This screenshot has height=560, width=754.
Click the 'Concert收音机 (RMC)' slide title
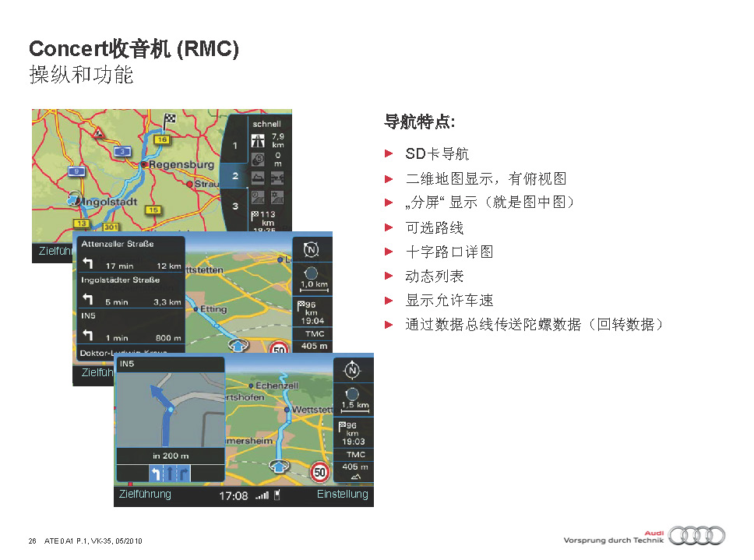pyautogui.click(x=134, y=48)
